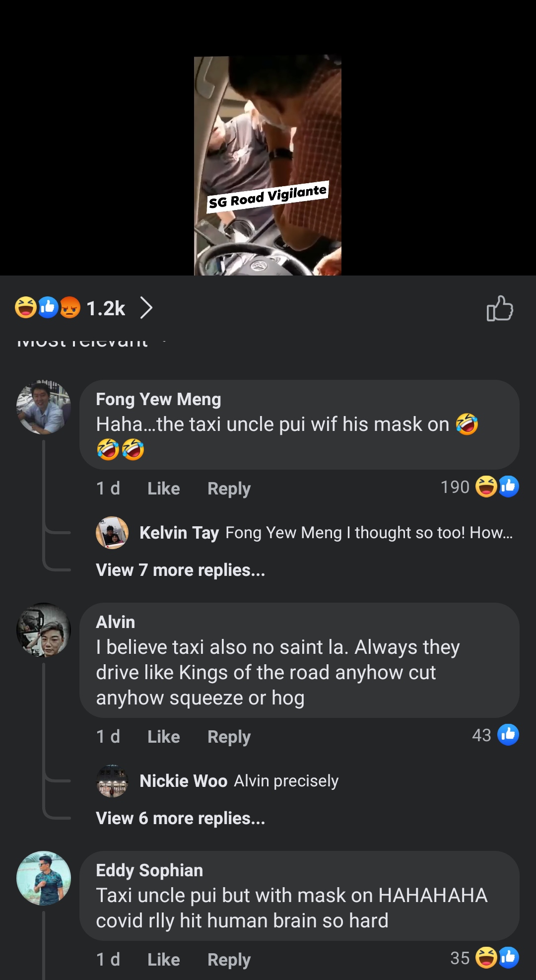Open Eddy Sophian's profile picture
Image resolution: width=536 pixels, height=980 pixels.
tap(44, 878)
